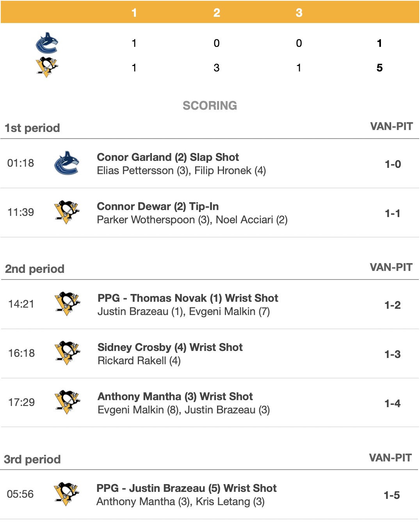420x527 pixels.
Task: Click the 2nd period heading
Action: tap(35, 269)
